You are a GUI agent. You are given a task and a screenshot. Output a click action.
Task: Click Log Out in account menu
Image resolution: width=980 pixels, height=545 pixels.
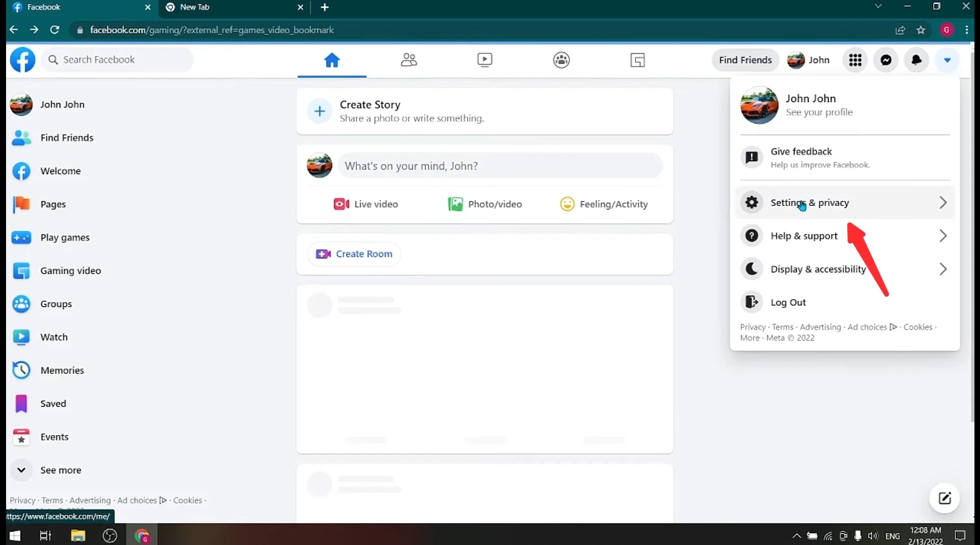point(845,302)
